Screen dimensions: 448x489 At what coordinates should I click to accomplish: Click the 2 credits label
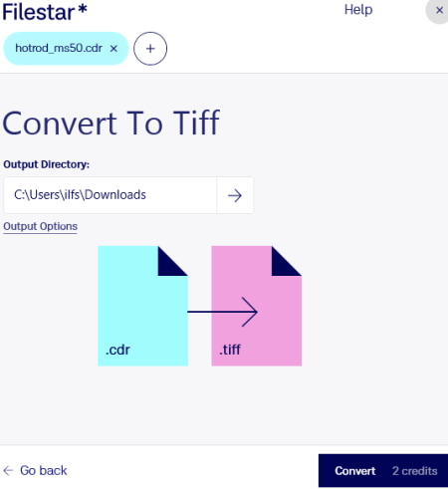click(415, 471)
